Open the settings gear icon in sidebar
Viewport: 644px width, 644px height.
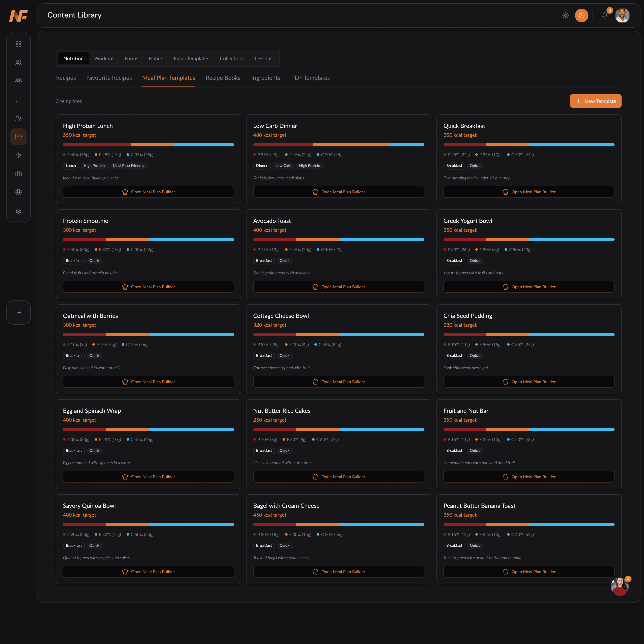pos(18,211)
